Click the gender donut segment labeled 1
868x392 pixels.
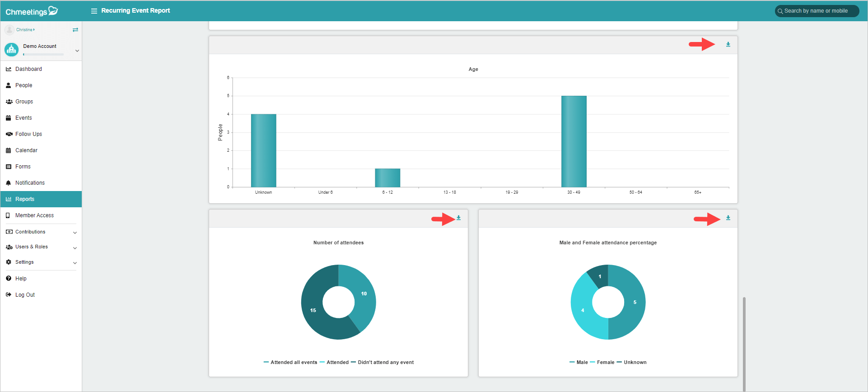[x=599, y=276]
